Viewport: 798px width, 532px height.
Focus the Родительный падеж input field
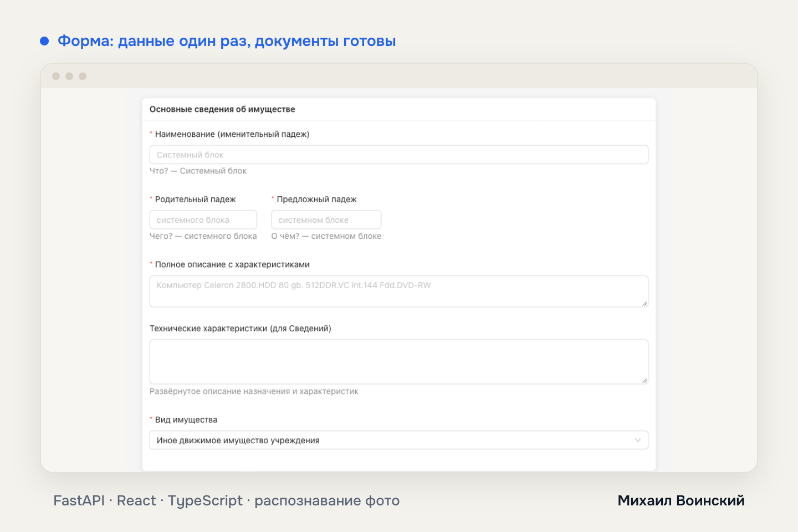pyautogui.click(x=203, y=220)
